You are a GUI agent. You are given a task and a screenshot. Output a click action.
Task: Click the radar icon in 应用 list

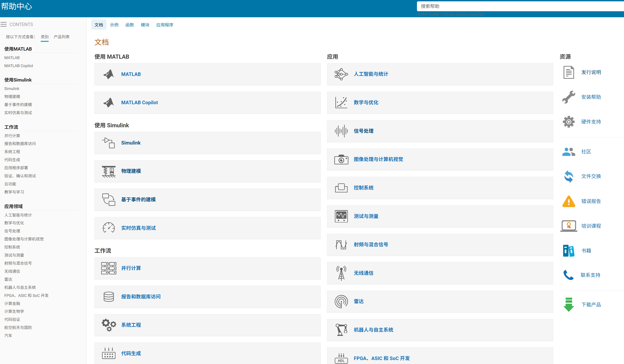point(341,301)
